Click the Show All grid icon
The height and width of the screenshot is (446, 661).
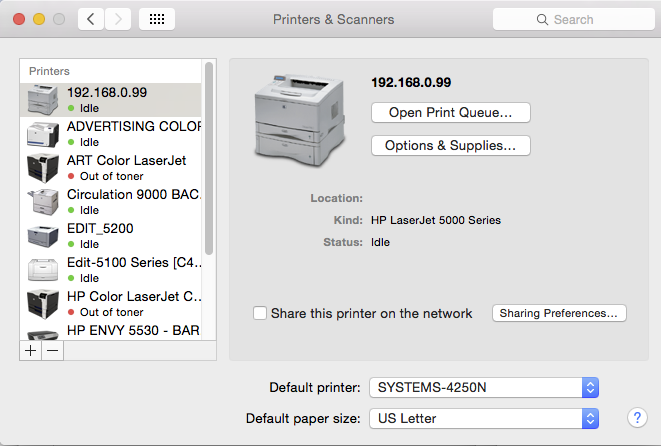tap(157, 19)
